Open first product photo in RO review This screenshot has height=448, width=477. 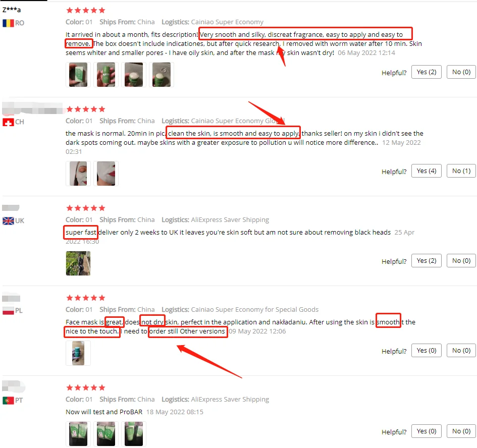78,75
